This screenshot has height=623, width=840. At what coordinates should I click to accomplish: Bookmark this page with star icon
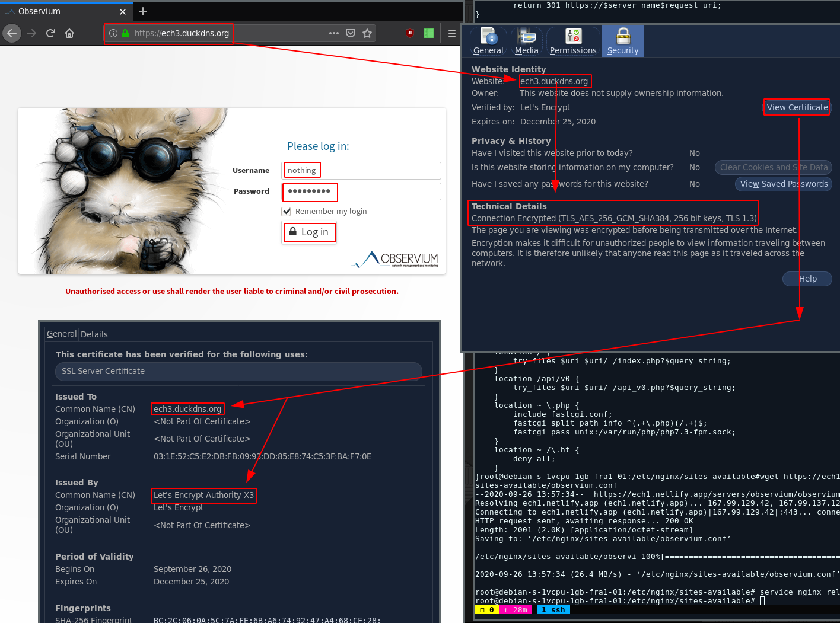point(367,33)
